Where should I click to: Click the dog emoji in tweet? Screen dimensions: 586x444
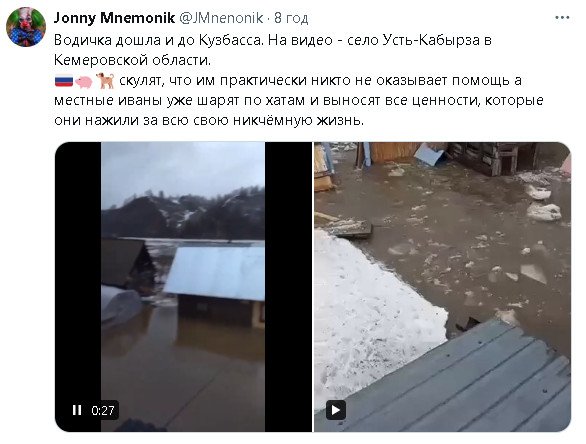pyautogui.click(x=105, y=81)
